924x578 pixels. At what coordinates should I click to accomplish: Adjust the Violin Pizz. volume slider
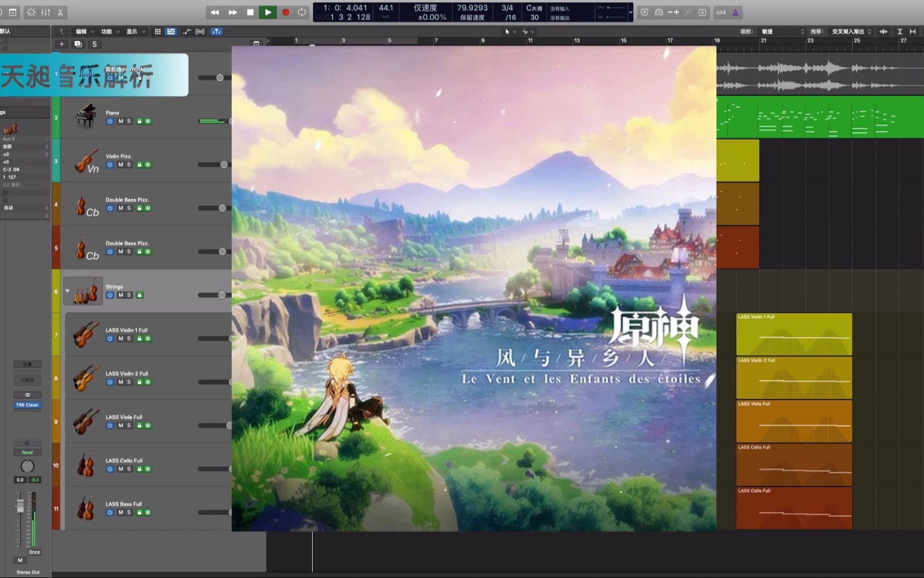[215, 165]
